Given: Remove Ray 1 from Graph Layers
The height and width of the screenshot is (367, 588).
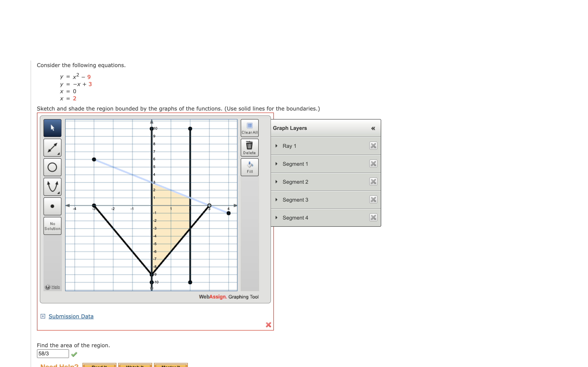Looking at the screenshot, I should [x=373, y=146].
